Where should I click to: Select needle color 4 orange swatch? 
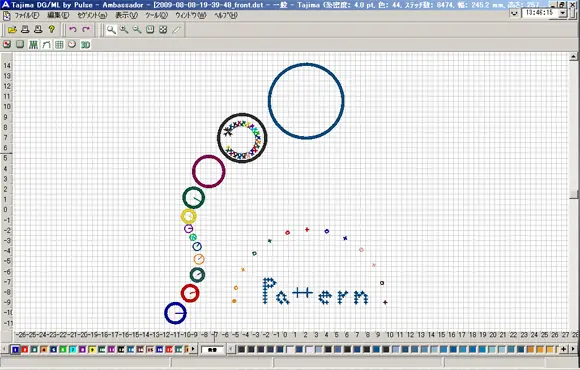point(44,349)
